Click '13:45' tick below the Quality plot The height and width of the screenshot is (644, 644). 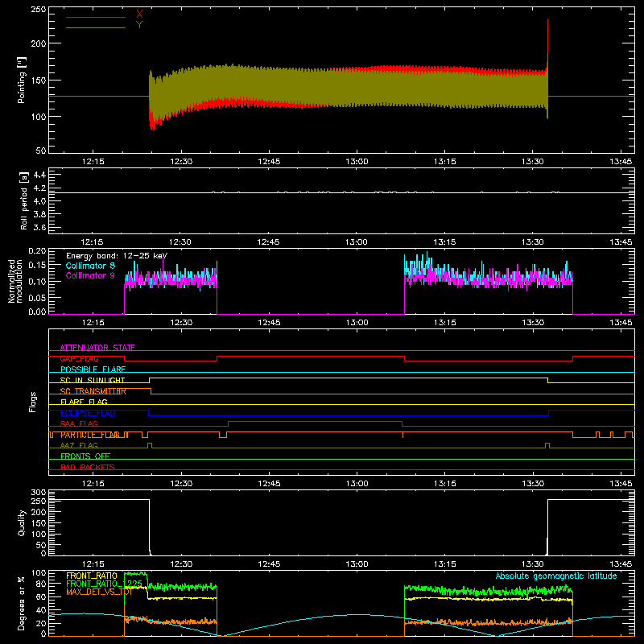click(621, 564)
